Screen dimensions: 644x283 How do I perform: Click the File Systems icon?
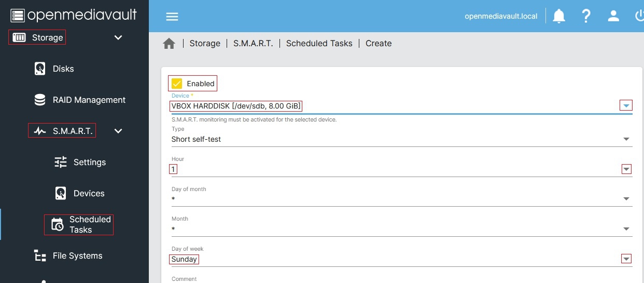pyautogui.click(x=40, y=255)
